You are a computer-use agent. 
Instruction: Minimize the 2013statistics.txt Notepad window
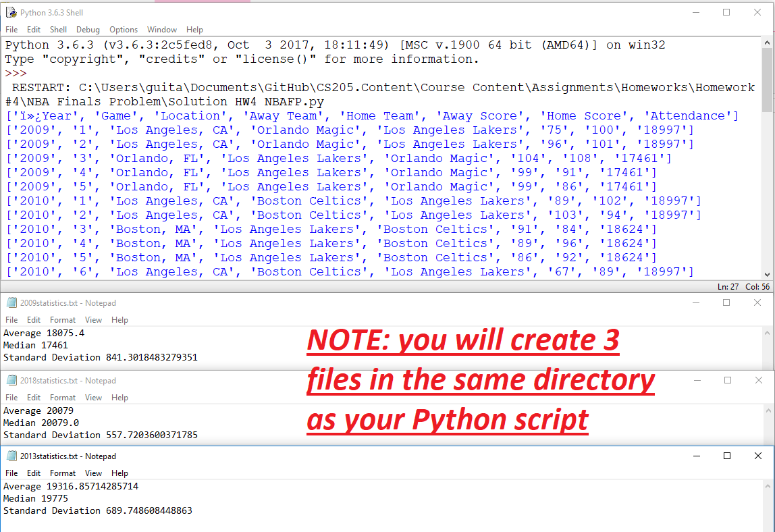click(x=697, y=456)
